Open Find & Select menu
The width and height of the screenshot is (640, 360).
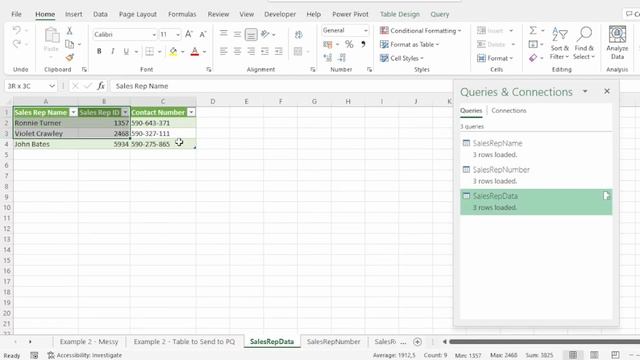click(x=584, y=43)
